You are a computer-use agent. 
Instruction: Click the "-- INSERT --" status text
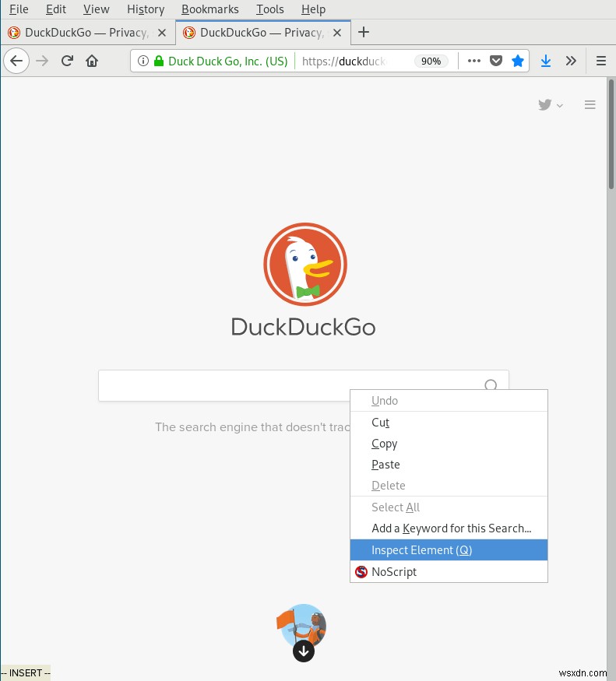(26, 672)
